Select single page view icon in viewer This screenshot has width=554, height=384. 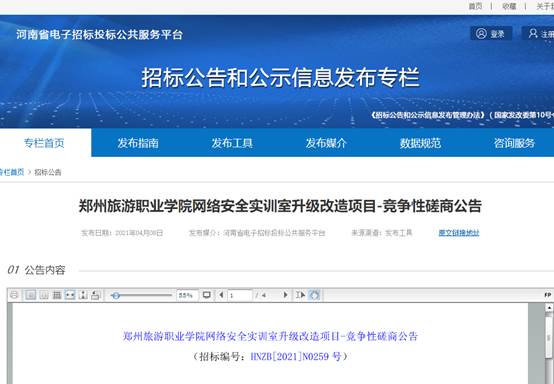(x=31, y=295)
